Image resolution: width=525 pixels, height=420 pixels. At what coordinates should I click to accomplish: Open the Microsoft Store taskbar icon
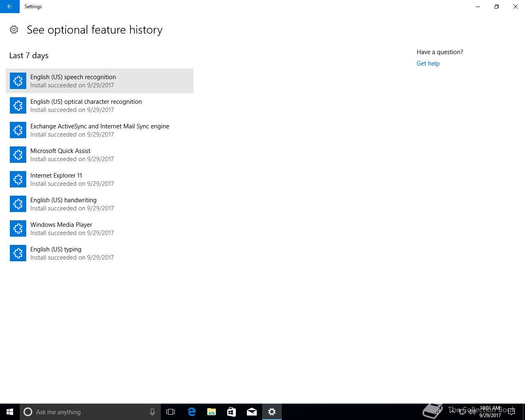point(232,412)
